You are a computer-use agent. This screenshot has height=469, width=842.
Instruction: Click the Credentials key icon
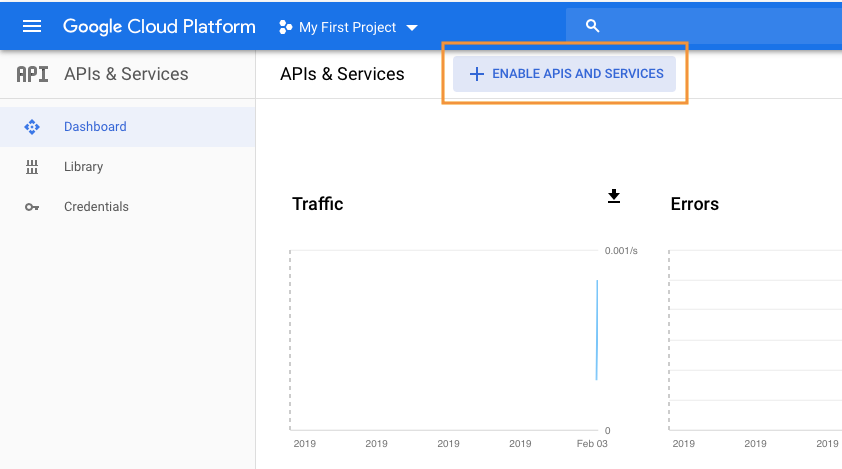tap(32, 207)
